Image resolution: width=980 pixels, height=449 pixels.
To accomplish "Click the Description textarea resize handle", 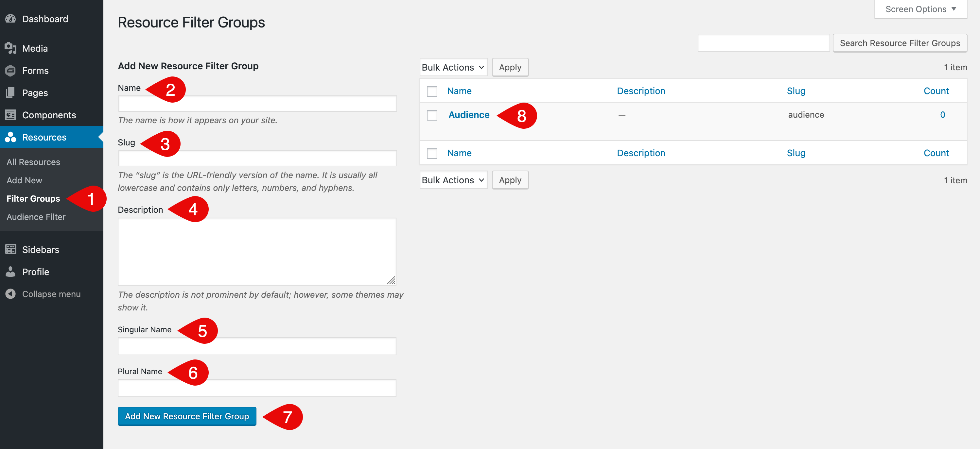I will pos(392,281).
